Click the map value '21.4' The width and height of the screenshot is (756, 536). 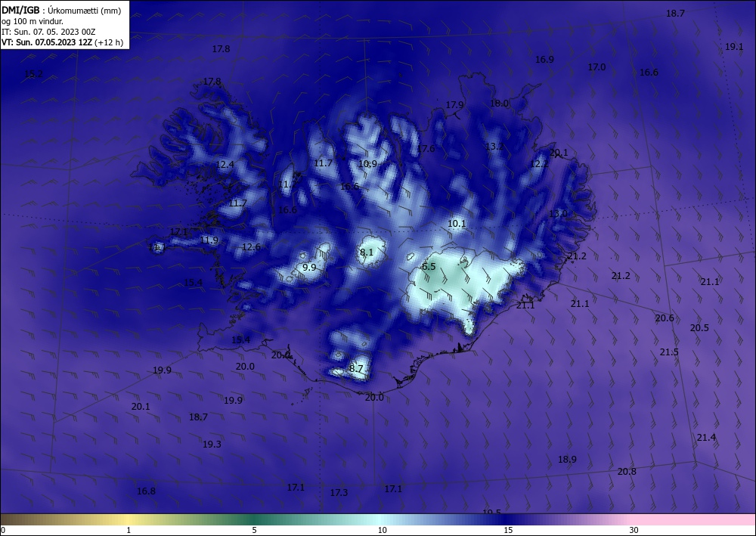pyautogui.click(x=706, y=437)
